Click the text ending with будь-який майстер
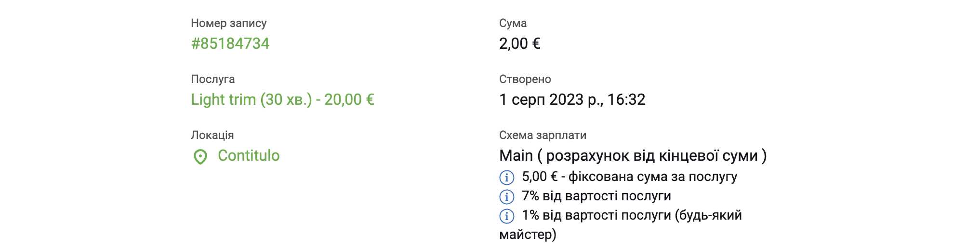This screenshot has height=251, width=980. [x=621, y=225]
